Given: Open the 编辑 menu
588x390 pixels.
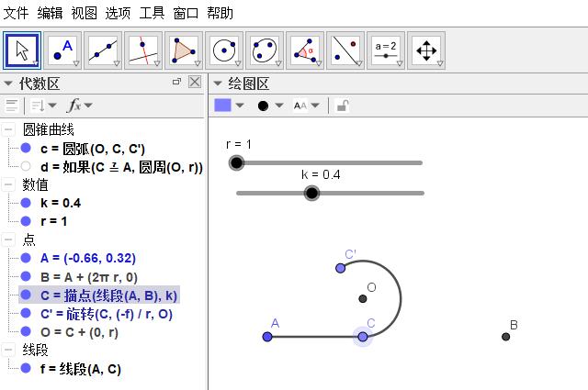Looking at the screenshot, I should 50,13.
